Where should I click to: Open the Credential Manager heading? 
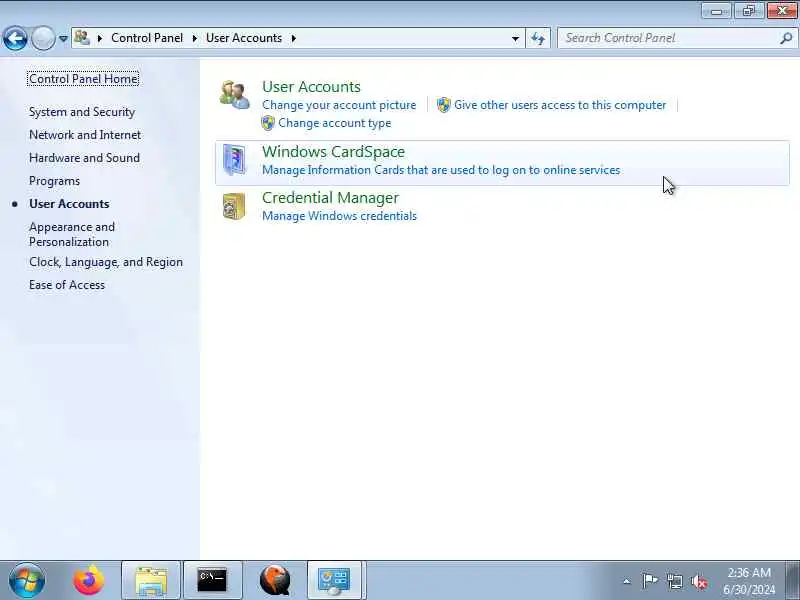(x=331, y=197)
